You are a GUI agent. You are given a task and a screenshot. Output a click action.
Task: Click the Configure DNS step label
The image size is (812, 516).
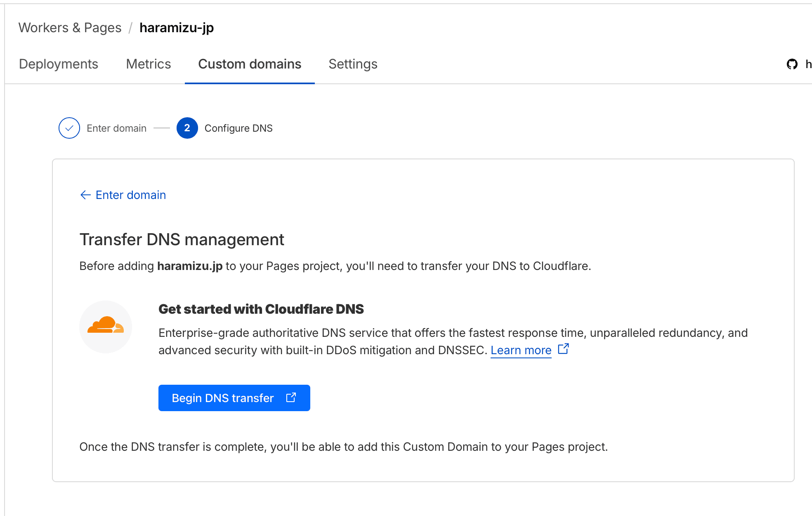[x=238, y=128]
